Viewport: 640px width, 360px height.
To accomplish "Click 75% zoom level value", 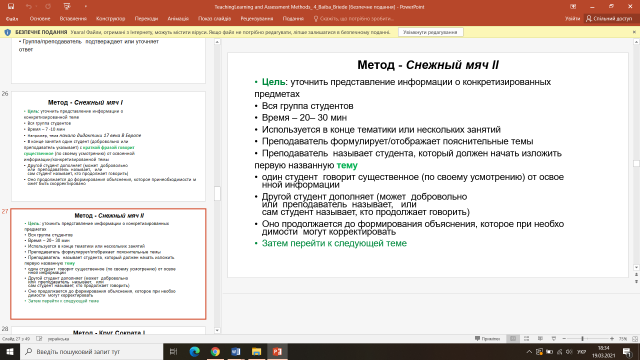I will pyautogui.click(x=623, y=339).
